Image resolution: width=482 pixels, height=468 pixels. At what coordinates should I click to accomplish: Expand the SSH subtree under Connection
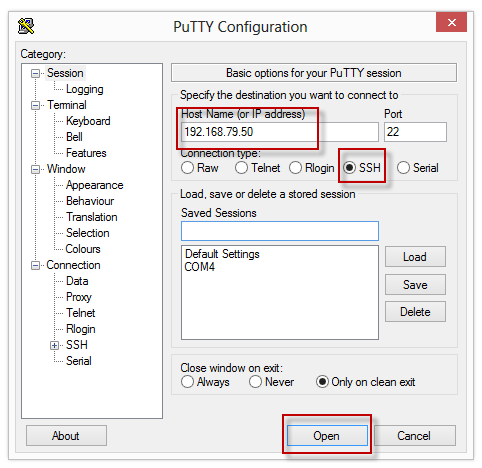click(54, 345)
